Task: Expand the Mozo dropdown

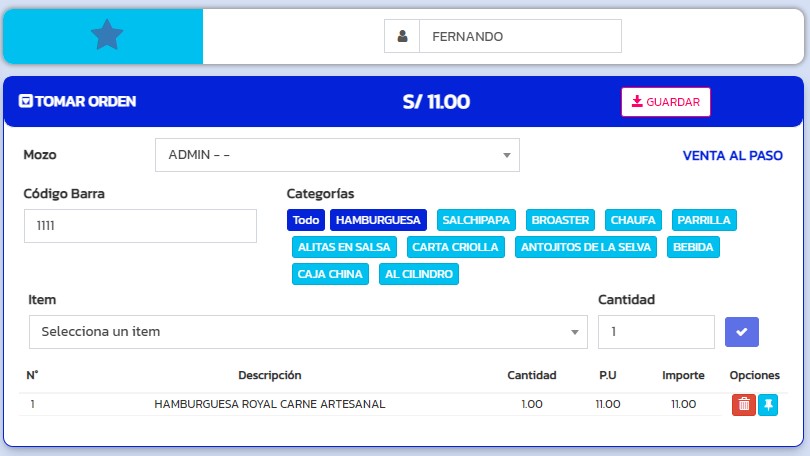Action: click(337, 155)
